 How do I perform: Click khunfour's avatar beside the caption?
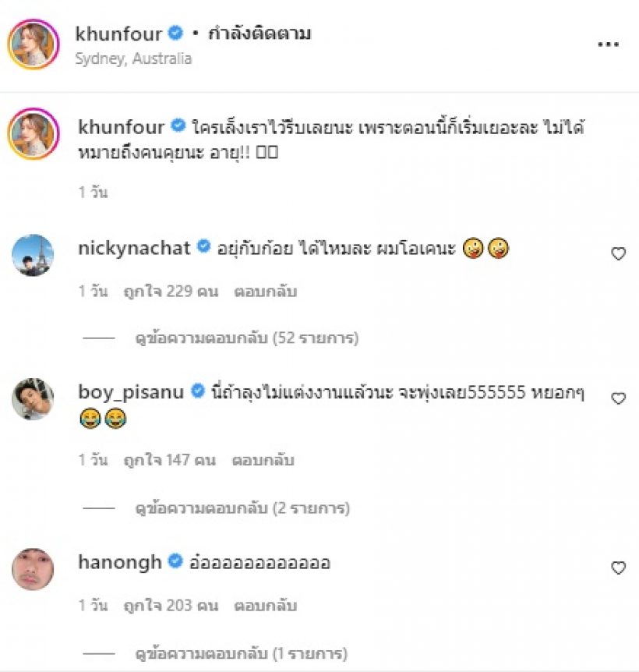click(33, 134)
